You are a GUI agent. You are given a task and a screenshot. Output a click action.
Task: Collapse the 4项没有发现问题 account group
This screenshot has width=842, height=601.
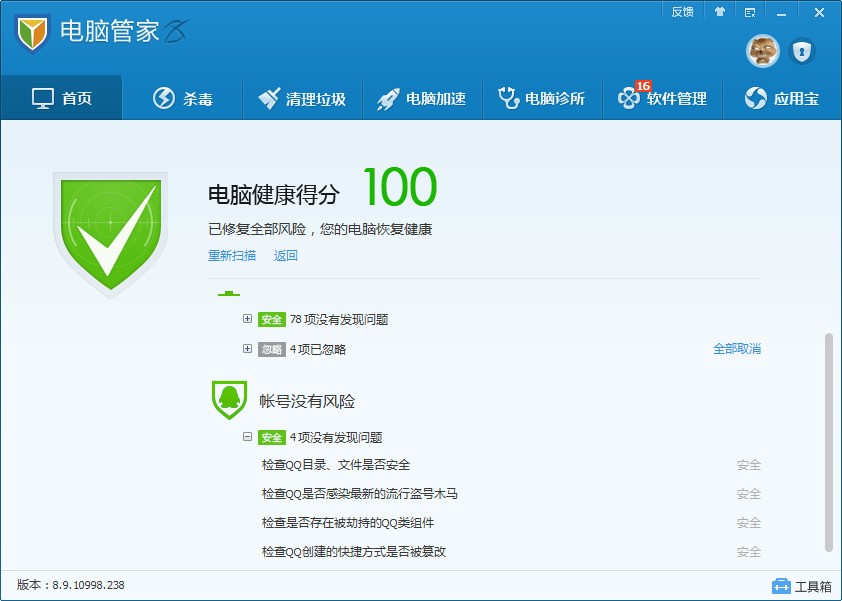(x=247, y=437)
